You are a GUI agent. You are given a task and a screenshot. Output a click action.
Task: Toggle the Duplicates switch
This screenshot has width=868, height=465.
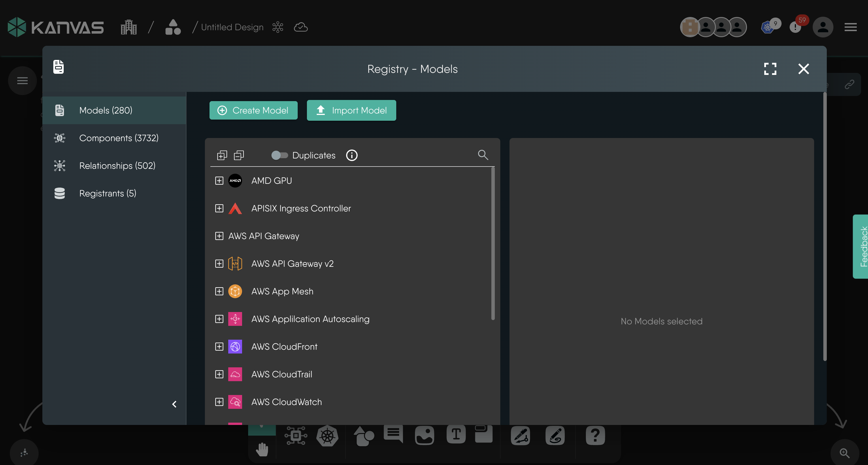coord(279,155)
